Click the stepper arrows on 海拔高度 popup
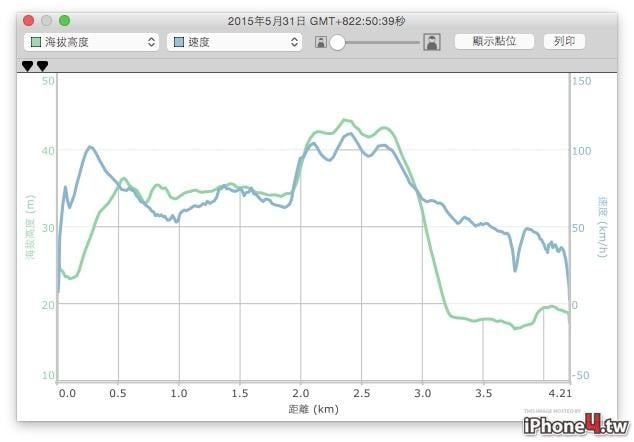This screenshot has height=442, width=634. coord(151,42)
